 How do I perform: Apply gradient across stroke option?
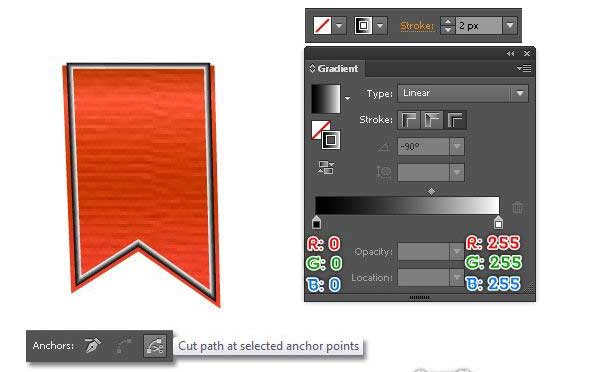click(455, 120)
